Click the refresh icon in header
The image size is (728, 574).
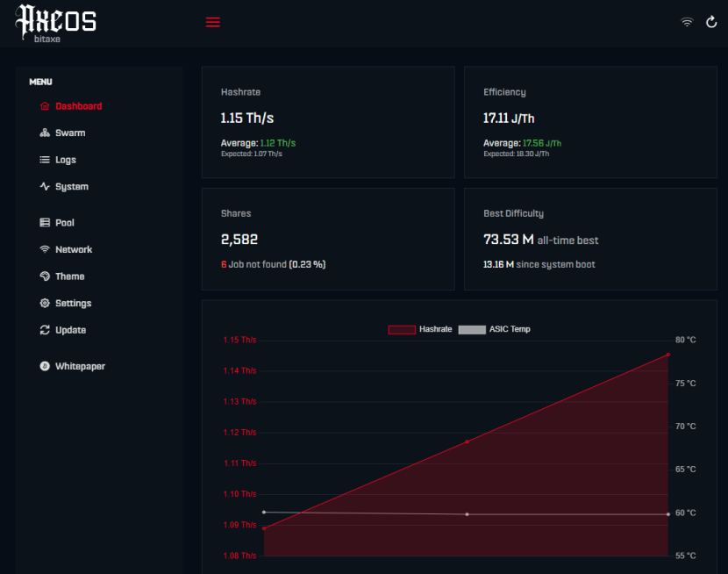coord(710,22)
